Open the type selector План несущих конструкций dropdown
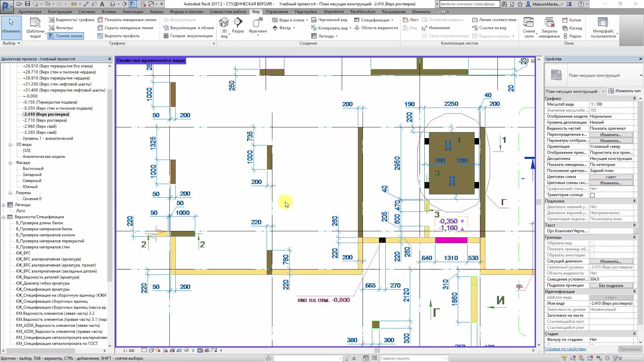This screenshot has width=644, height=362. [x=641, y=75]
